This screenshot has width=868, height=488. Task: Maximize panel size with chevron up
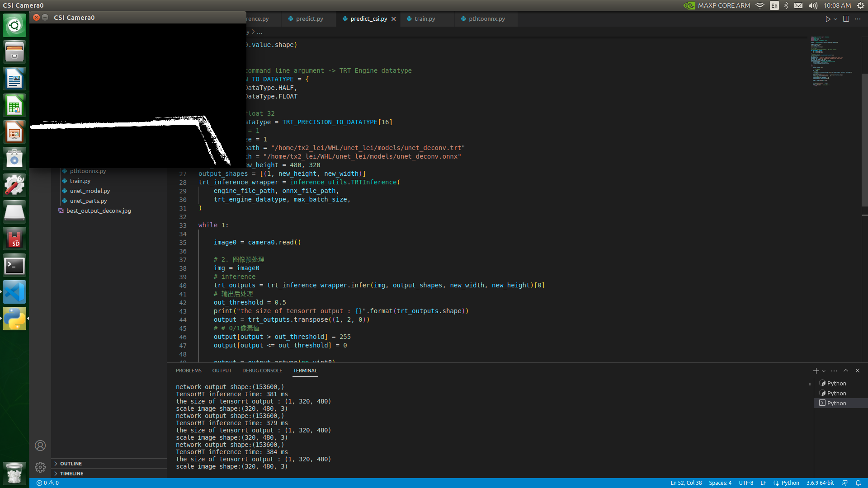click(846, 371)
